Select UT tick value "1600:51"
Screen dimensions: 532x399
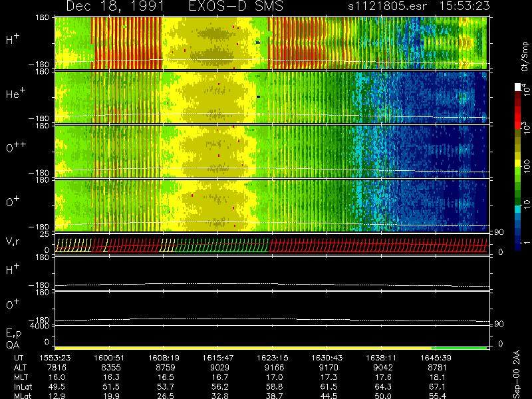pos(109,358)
